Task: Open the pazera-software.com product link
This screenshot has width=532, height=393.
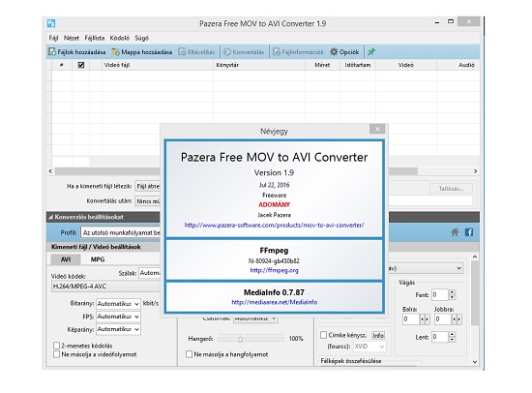Action: click(274, 225)
